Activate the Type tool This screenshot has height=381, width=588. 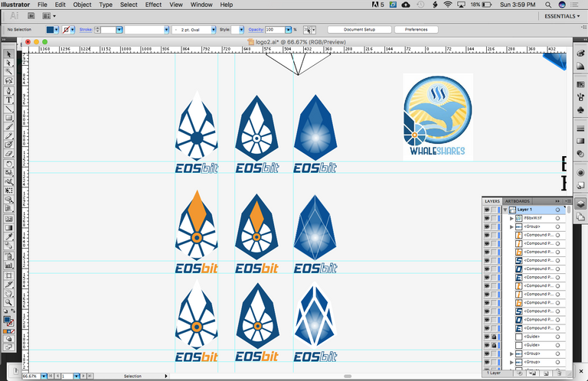pyautogui.click(x=8, y=99)
